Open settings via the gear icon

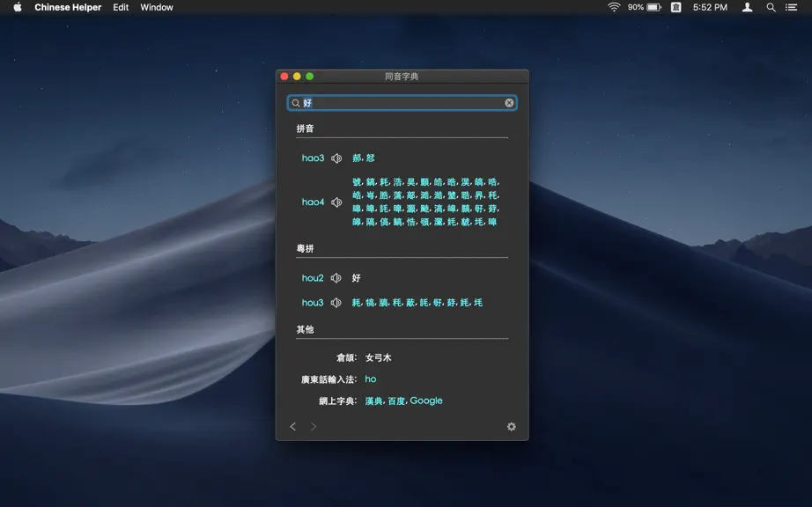pyautogui.click(x=511, y=427)
